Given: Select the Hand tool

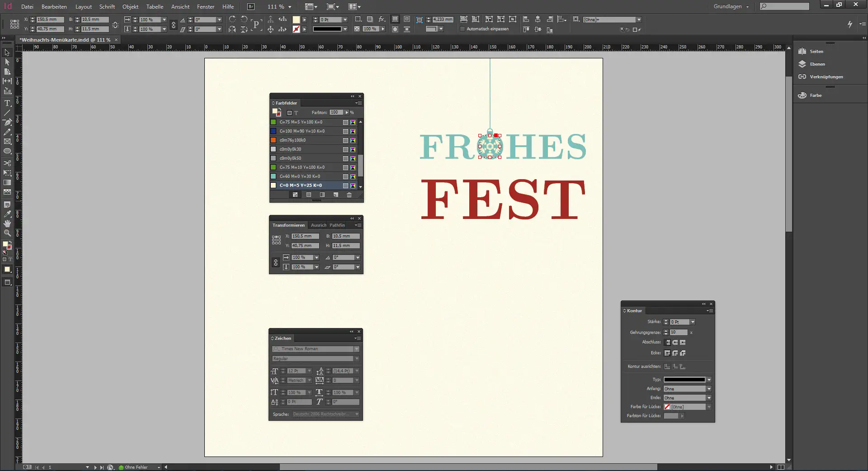Looking at the screenshot, I should pos(7,224).
